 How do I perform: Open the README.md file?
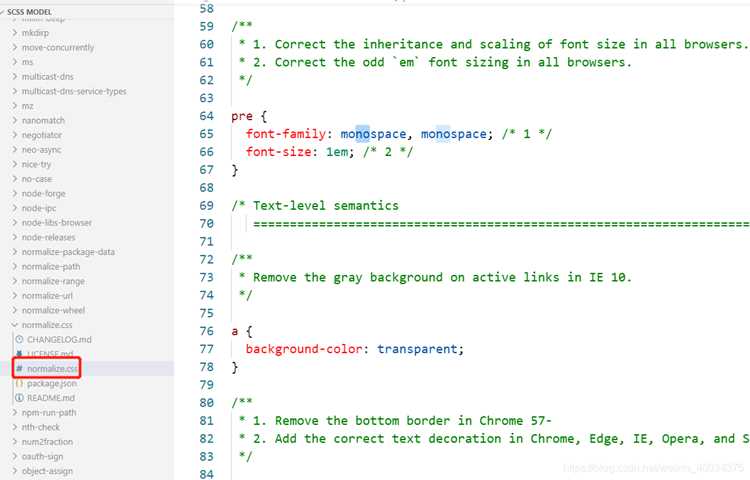click(51, 398)
